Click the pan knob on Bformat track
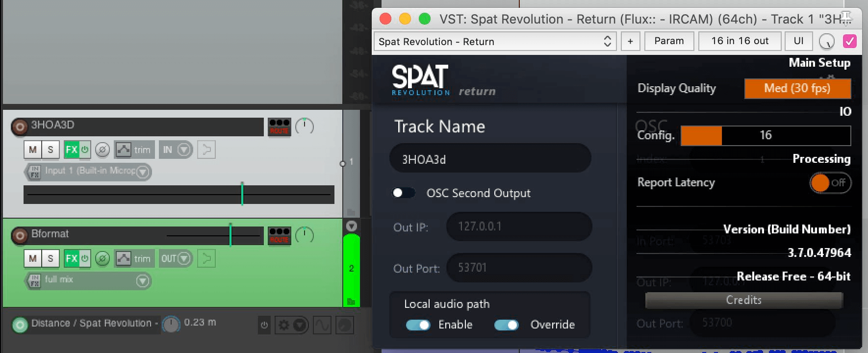This screenshot has height=353, width=868. 305,235
